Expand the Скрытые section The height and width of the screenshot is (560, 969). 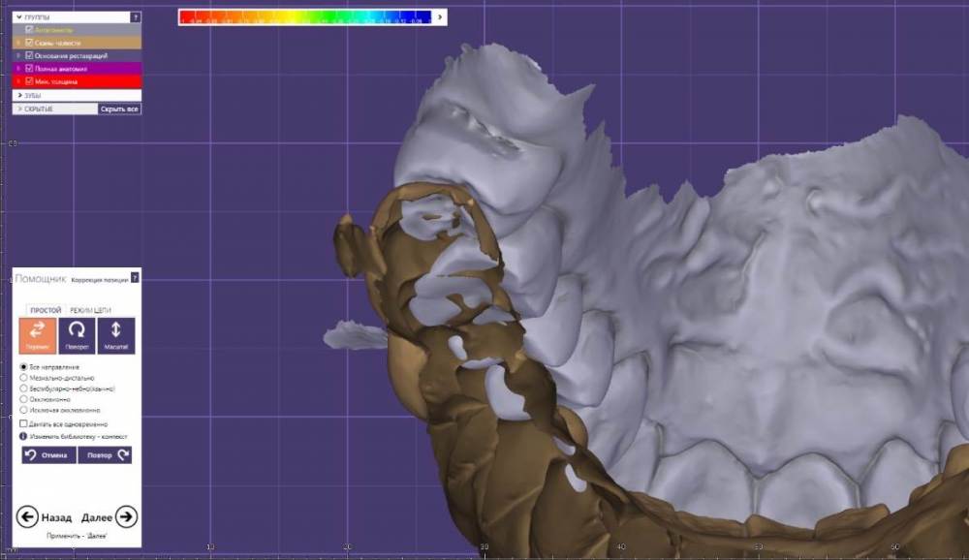click(x=18, y=109)
